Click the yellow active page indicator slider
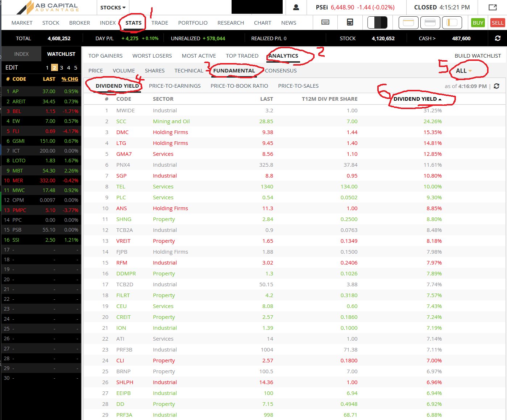Image resolution: width=507 pixels, height=420 pixels. click(x=54, y=67)
